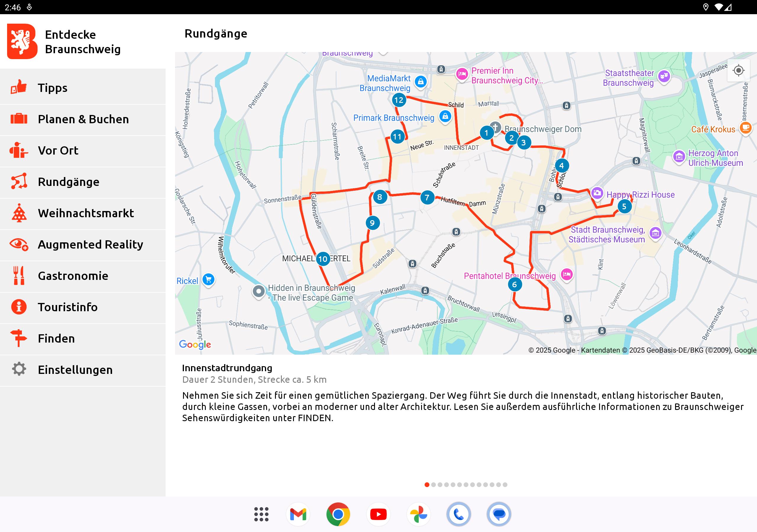The image size is (757, 532).
Task: Tap the Augmented Reality menu entry
Action: point(83,244)
